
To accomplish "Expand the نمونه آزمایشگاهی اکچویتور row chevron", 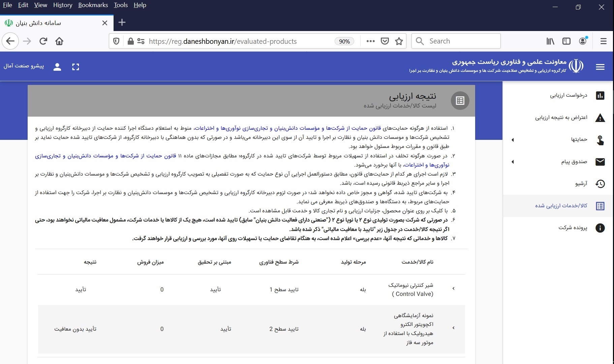I will tap(454, 328).
